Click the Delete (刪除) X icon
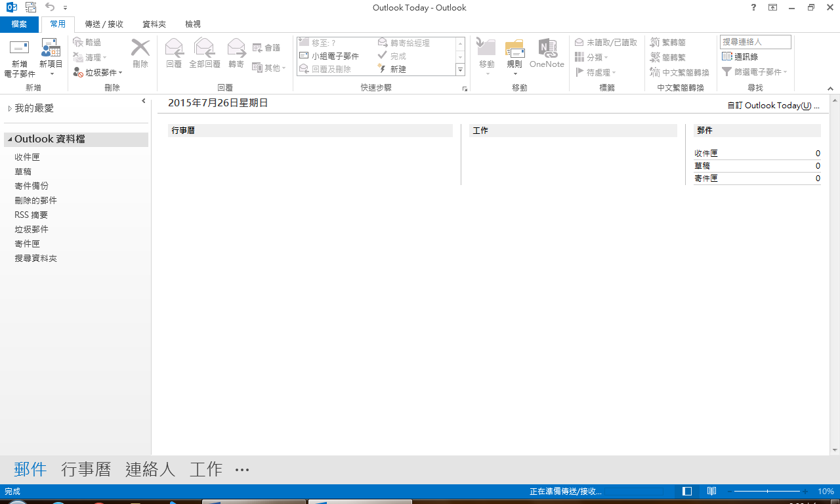 (x=140, y=47)
